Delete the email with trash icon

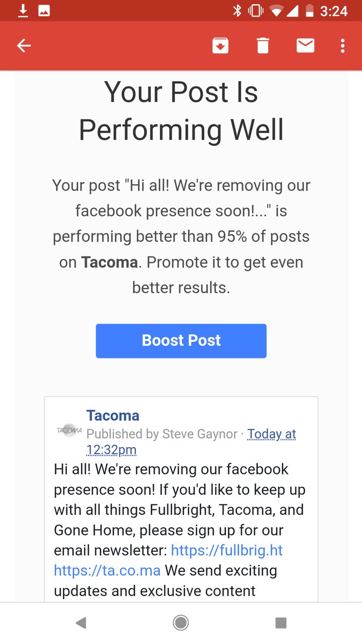tap(263, 46)
